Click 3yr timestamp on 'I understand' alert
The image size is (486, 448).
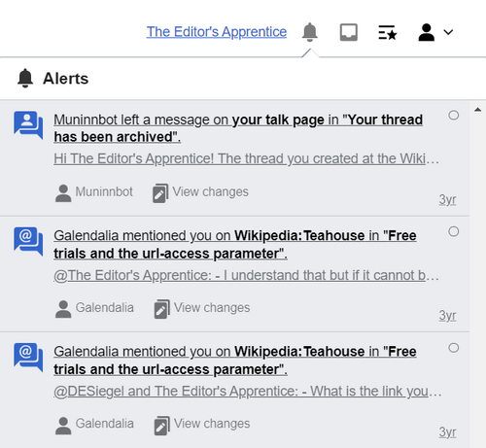click(x=447, y=315)
